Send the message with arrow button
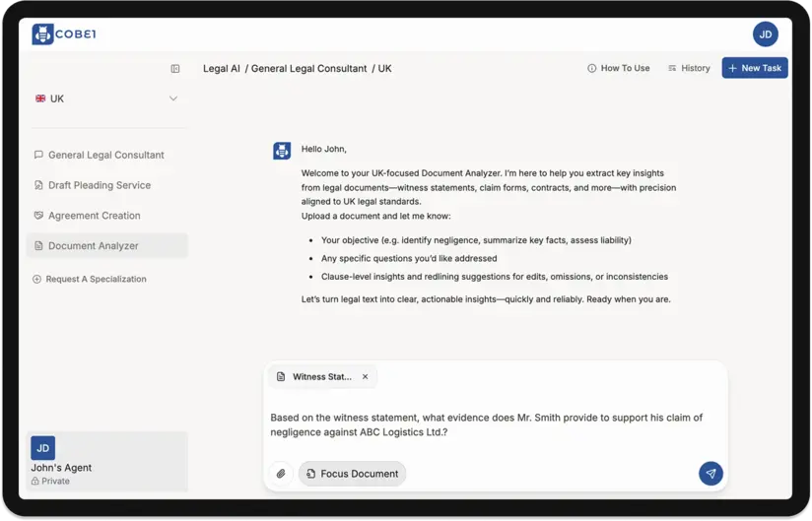This screenshot has width=812, height=521. [710, 474]
